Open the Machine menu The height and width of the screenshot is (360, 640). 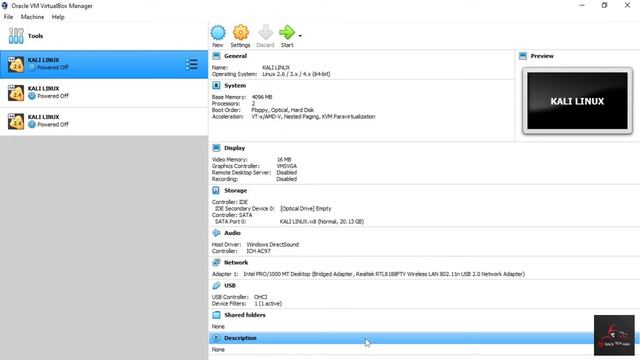pyautogui.click(x=32, y=17)
